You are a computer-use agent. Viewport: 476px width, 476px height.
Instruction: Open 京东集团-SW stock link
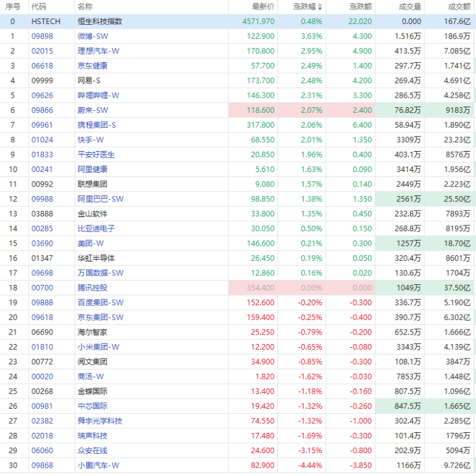(x=100, y=317)
